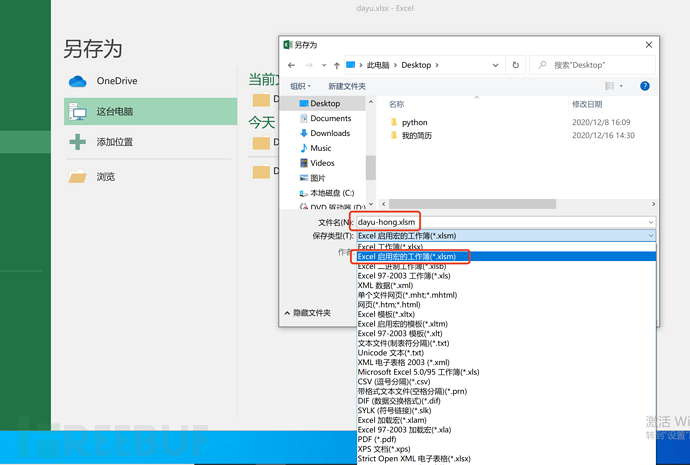The height and width of the screenshot is (465, 690).
Task: Change view layout icon in dialog toolbar
Action: coord(609,86)
